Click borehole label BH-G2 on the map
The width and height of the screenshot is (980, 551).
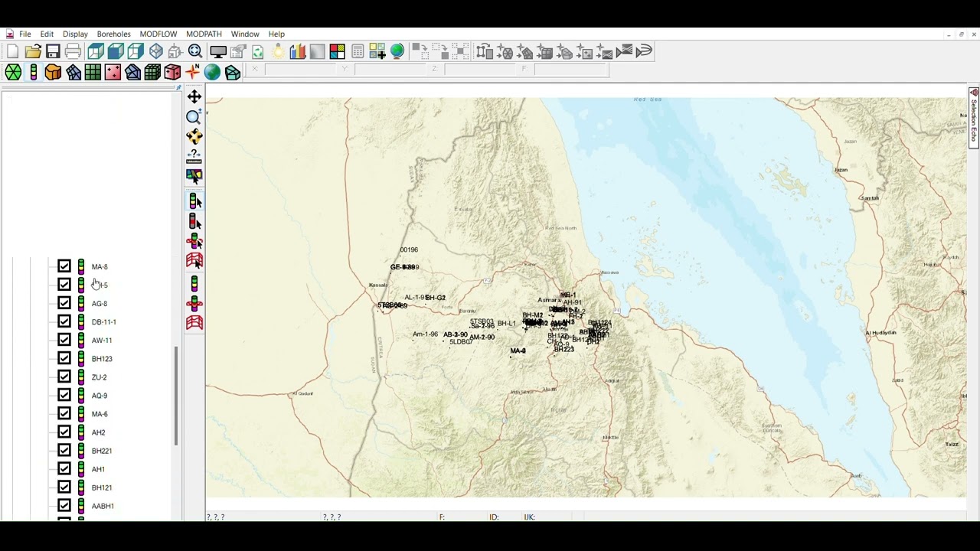tap(435, 298)
